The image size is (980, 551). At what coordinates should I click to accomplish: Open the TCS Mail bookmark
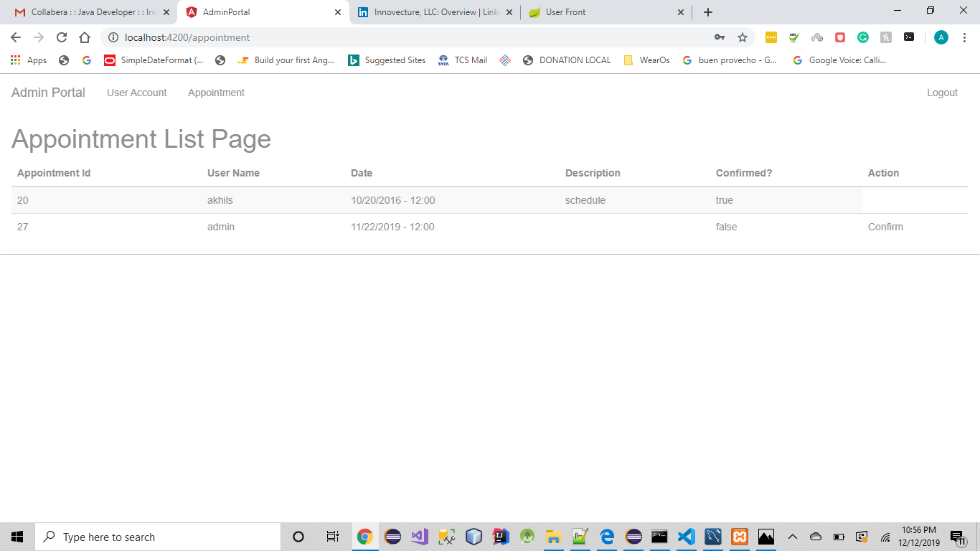(463, 60)
